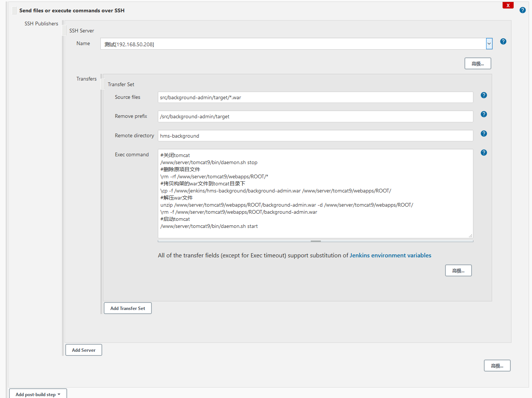Click Add Server button

pos(84,350)
